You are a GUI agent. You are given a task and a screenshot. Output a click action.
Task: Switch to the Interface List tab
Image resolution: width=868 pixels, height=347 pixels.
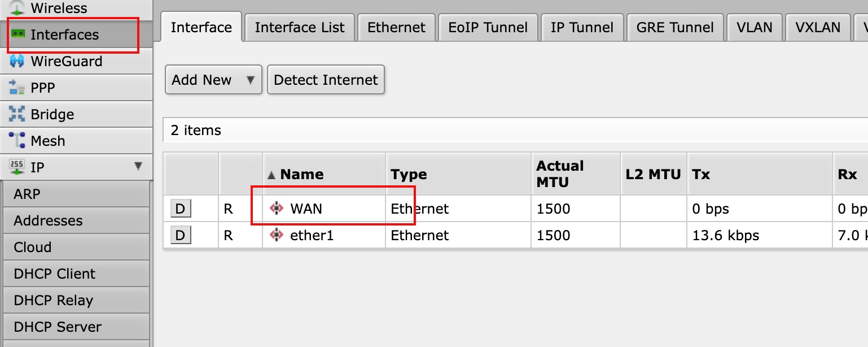(299, 27)
